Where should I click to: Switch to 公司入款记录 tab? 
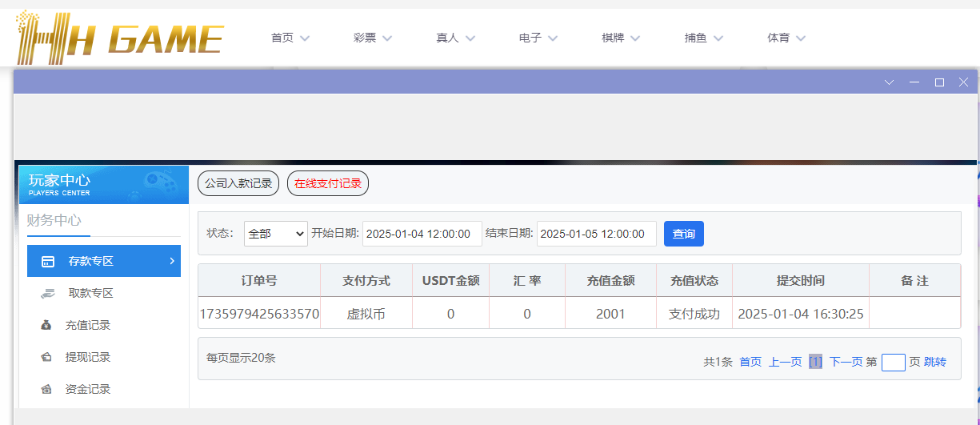pos(238,183)
